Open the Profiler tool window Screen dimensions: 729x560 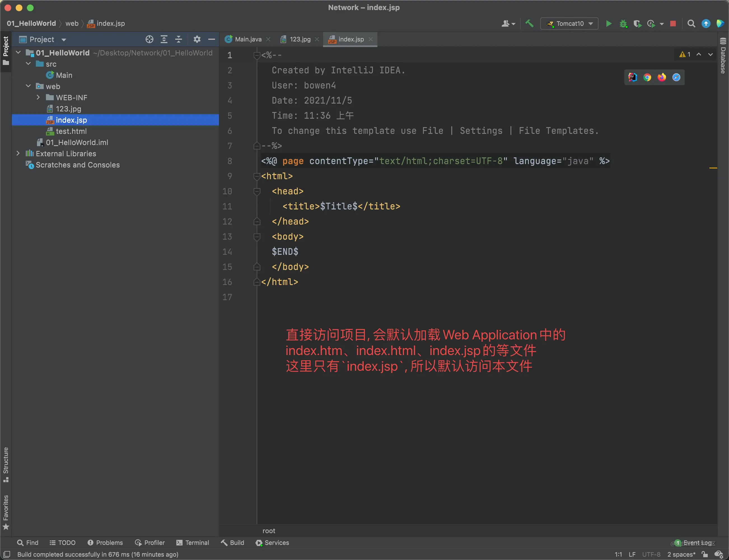click(x=149, y=543)
